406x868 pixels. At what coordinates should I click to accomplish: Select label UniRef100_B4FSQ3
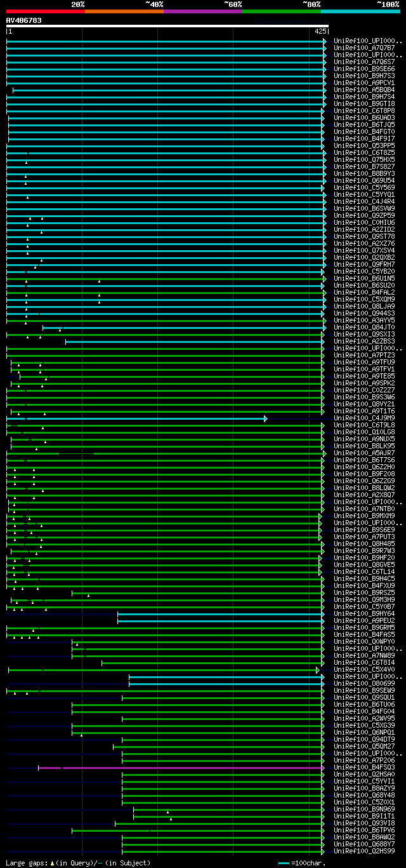point(364,768)
